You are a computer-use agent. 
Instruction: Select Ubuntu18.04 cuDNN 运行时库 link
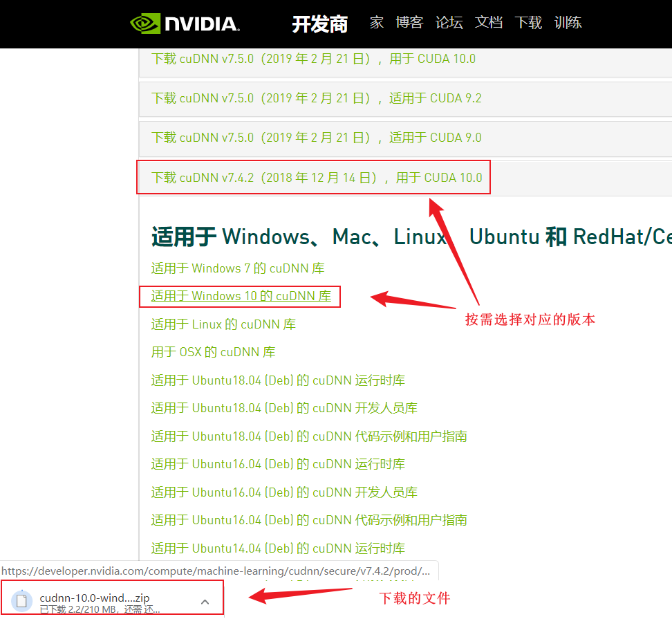[278, 380]
